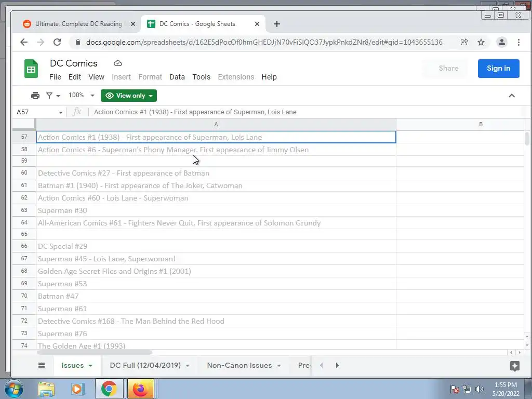Show next sheet tabs with right arrow
This screenshot has height=399, width=532.
(337, 365)
